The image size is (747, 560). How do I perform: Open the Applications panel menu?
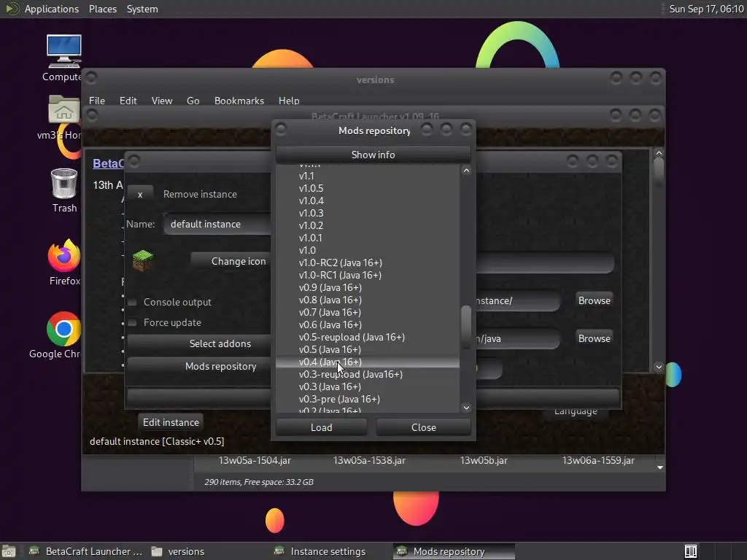tap(52, 9)
